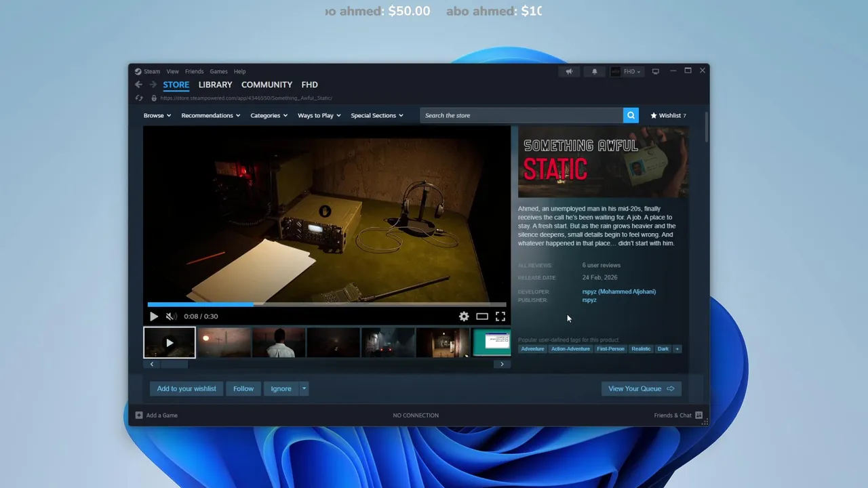Open the FHD profile tab
The image size is (868, 488).
[x=309, y=85]
